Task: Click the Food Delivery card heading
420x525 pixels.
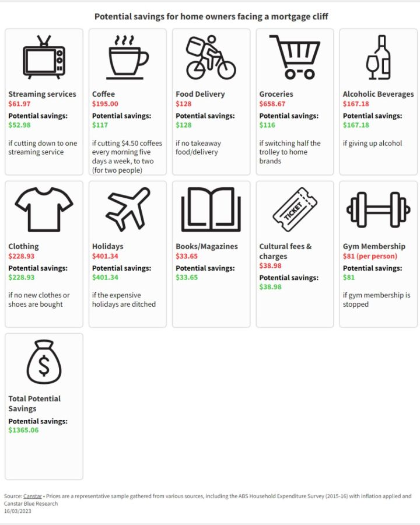Action: 200,94
